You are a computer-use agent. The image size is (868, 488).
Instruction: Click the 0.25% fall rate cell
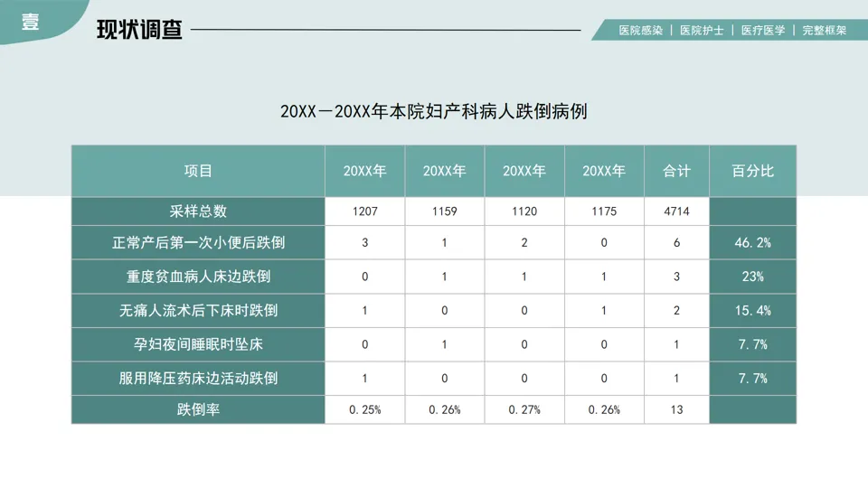[x=364, y=409]
